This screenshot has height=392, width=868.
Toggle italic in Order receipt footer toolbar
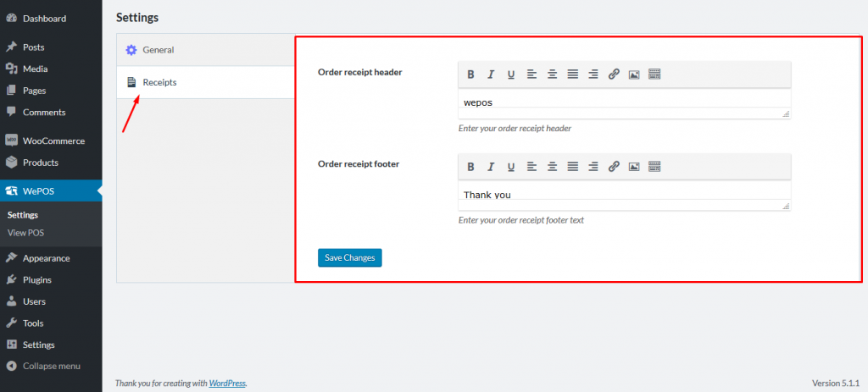[x=491, y=167]
